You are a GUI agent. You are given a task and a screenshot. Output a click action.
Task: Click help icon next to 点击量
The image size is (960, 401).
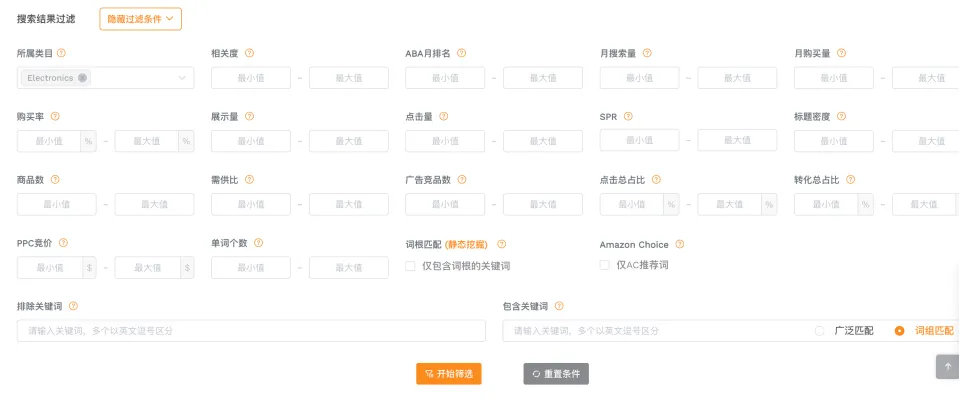444,116
